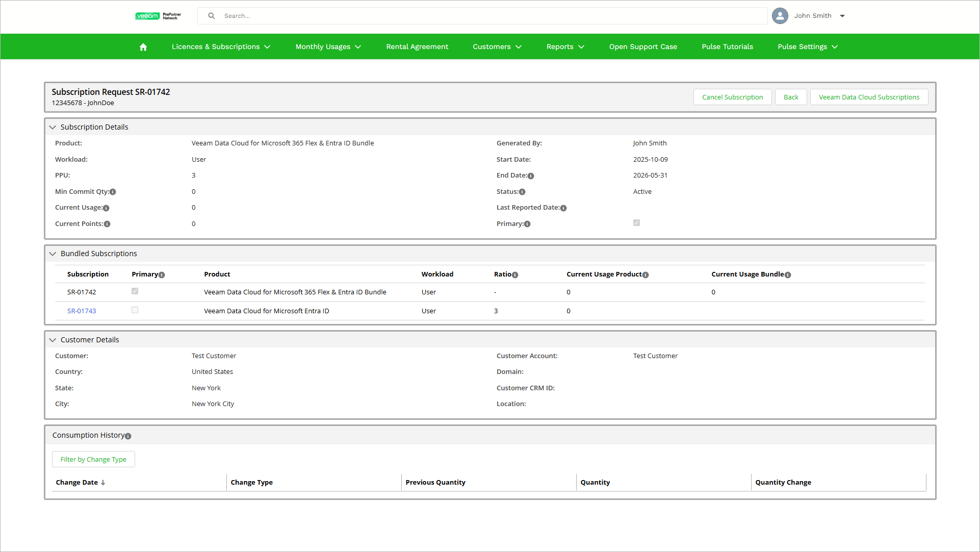Collapse the Subscription Details section
Screen dimensions: 980x552
(53, 128)
